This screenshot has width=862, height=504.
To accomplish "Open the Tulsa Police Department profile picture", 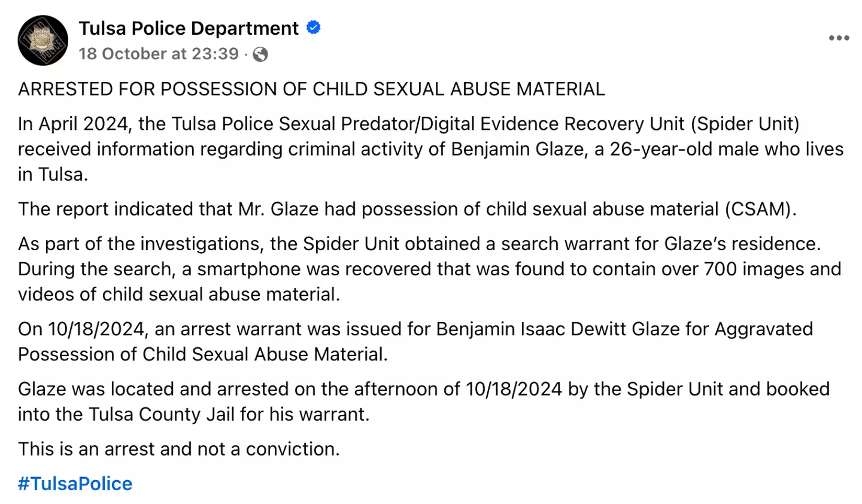I will pos(43,40).
